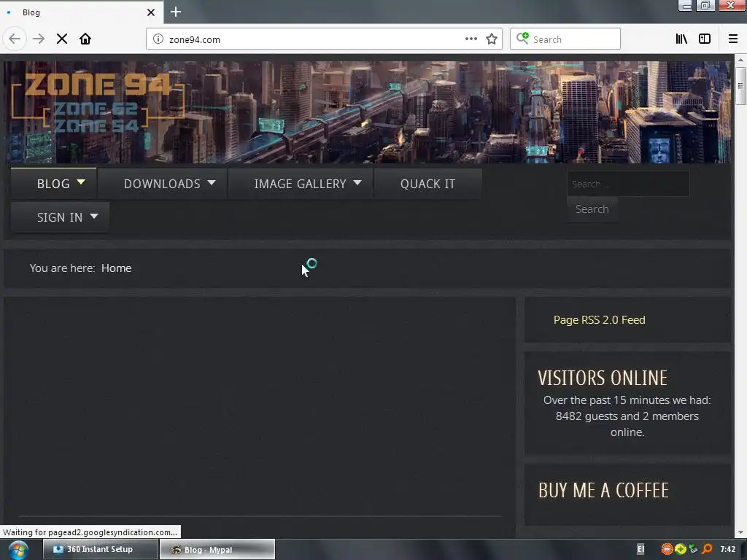The width and height of the screenshot is (747, 560).
Task: Open the QUACK IT menu item
Action: pos(427,184)
